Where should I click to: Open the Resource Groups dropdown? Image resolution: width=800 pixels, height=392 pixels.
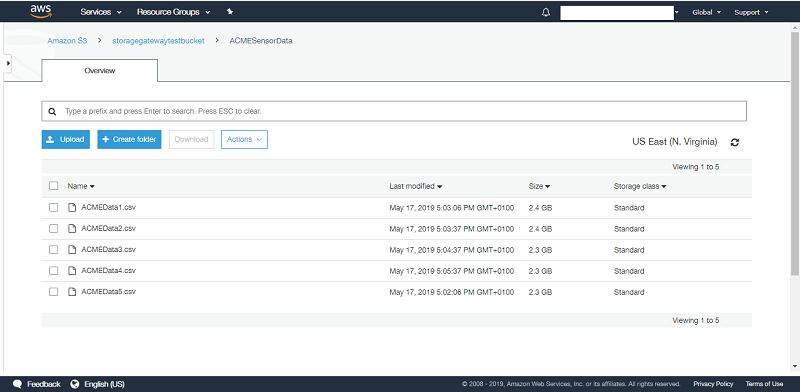[x=173, y=12]
